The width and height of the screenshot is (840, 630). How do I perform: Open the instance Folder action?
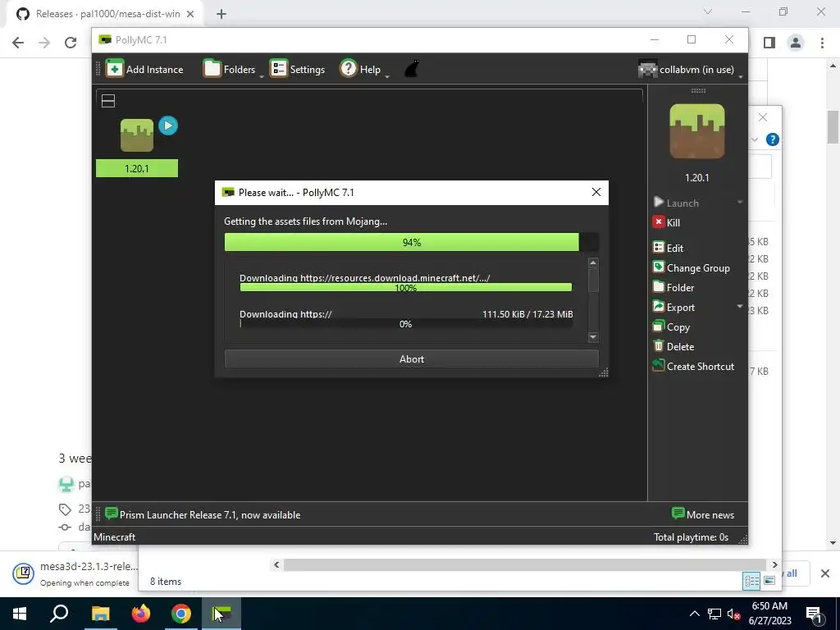click(673, 288)
